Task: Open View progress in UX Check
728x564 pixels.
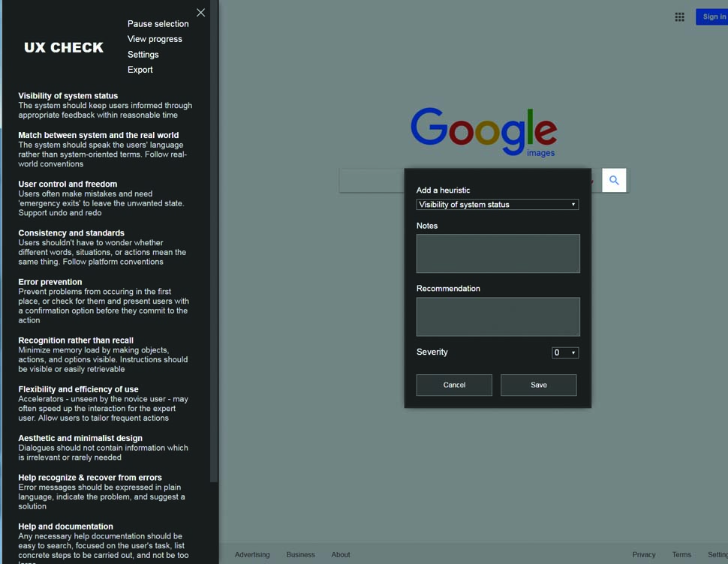Action: click(155, 39)
